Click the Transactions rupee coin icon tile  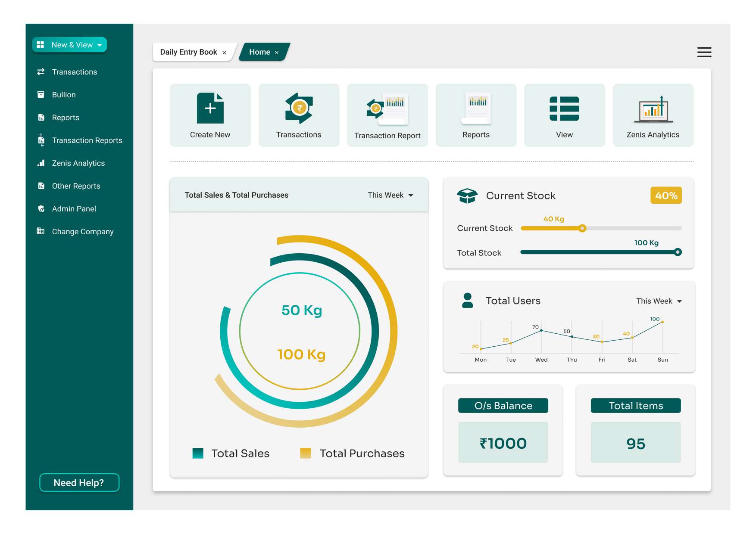tap(299, 109)
